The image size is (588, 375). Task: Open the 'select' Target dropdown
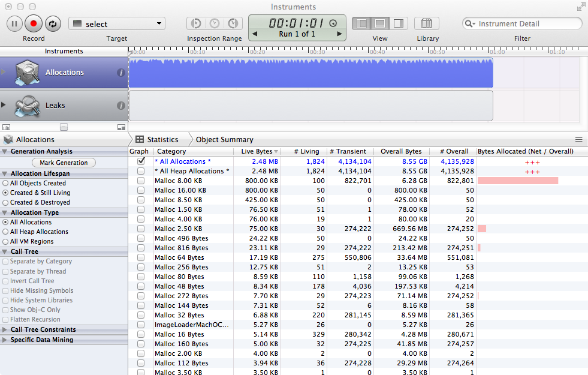pos(117,23)
